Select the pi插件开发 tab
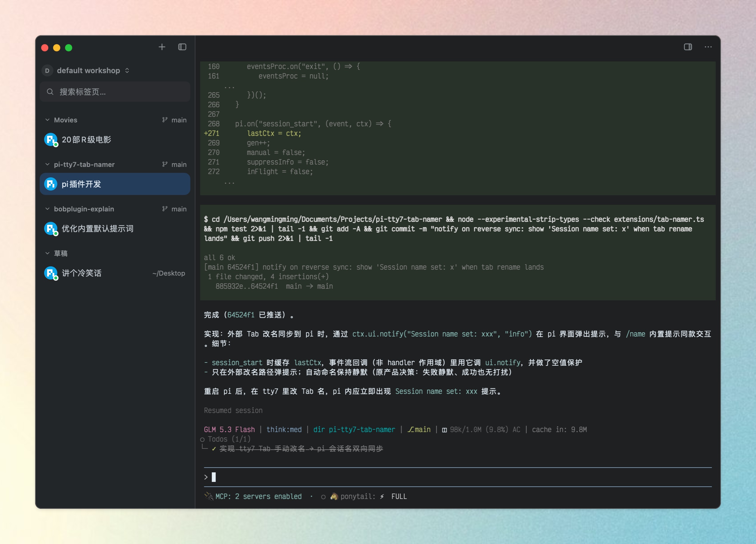 pyautogui.click(x=115, y=184)
